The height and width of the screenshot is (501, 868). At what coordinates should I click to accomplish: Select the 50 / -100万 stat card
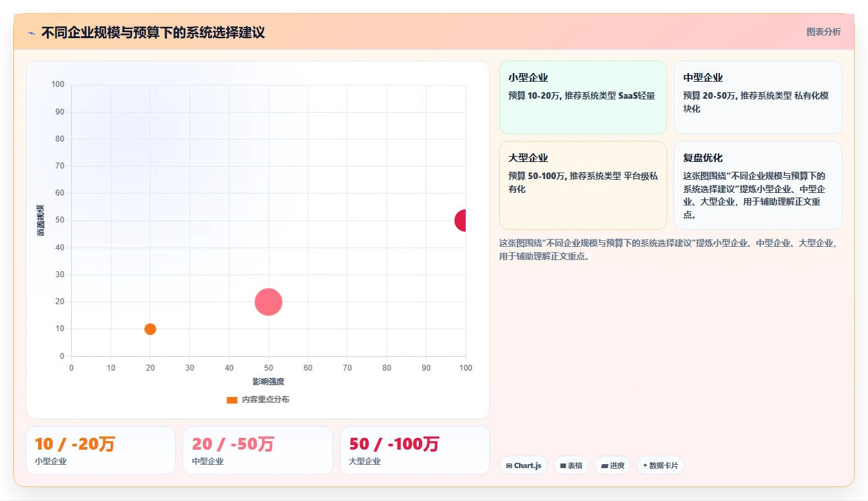point(415,450)
